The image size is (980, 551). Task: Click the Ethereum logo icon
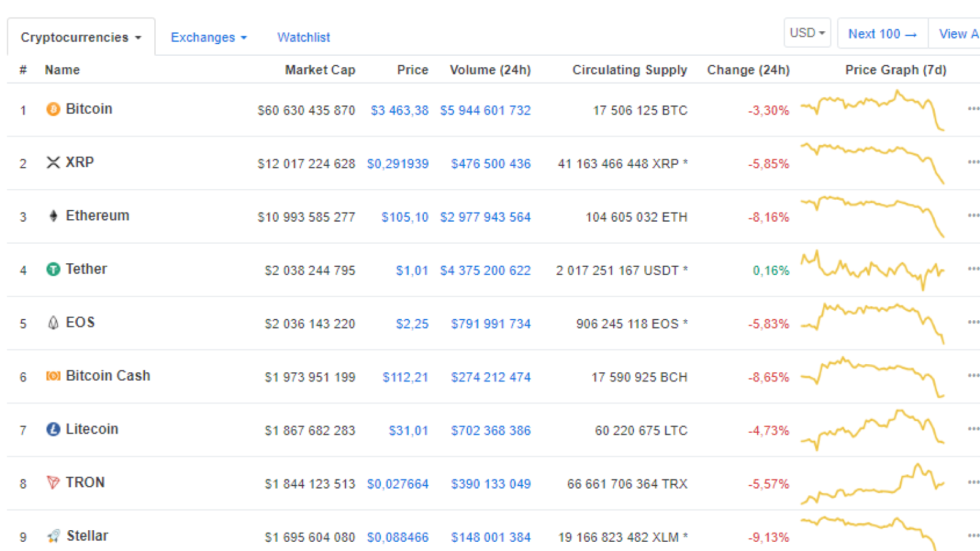tap(53, 216)
